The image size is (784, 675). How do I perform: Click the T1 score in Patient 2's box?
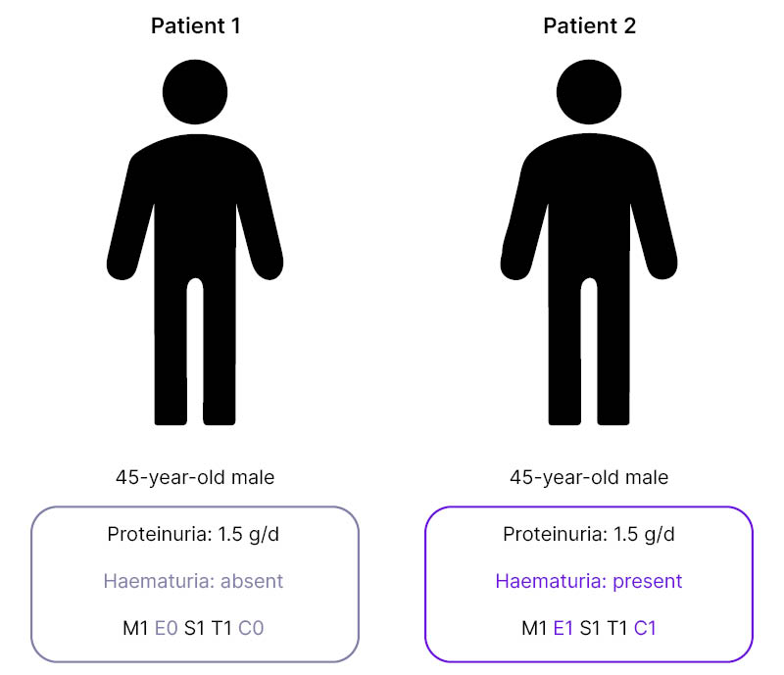pyautogui.click(x=617, y=629)
